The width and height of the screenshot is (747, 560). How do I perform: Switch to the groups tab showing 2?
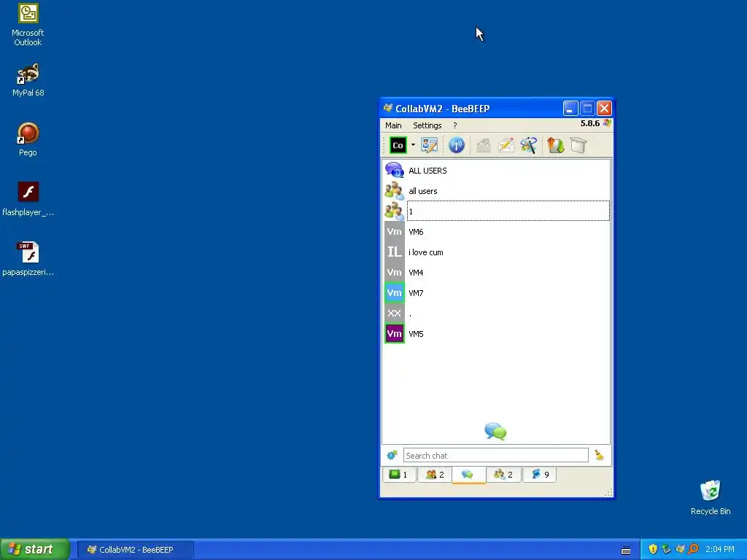click(503, 474)
